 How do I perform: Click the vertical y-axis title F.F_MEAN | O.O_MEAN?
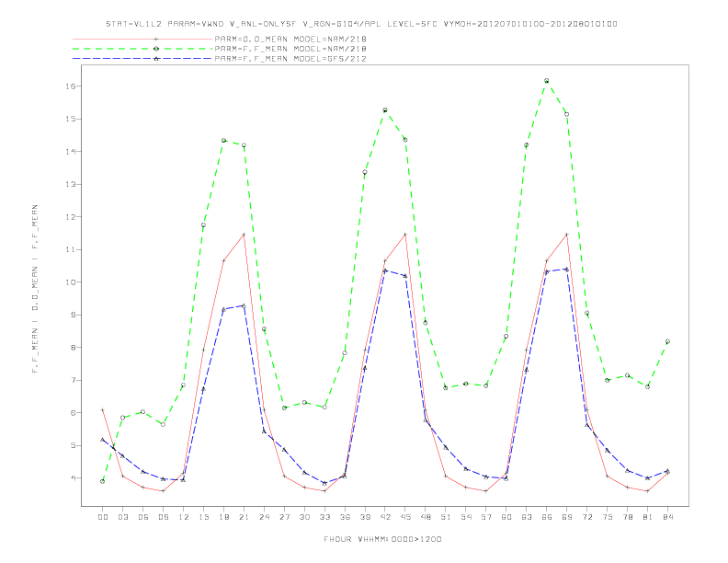point(35,289)
